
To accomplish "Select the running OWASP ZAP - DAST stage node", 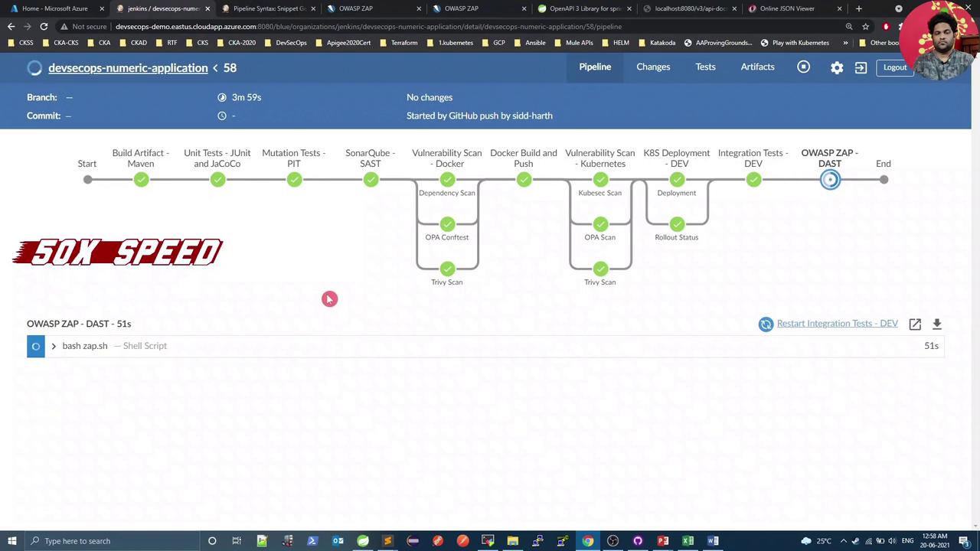I will click(x=830, y=180).
